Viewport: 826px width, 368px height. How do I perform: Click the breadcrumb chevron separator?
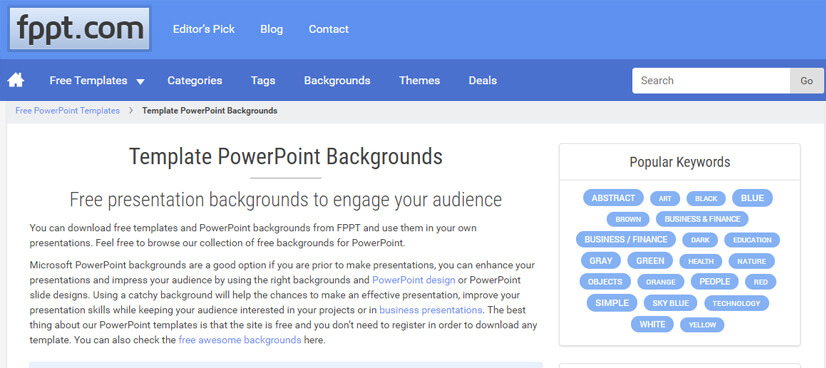point(131,111)
